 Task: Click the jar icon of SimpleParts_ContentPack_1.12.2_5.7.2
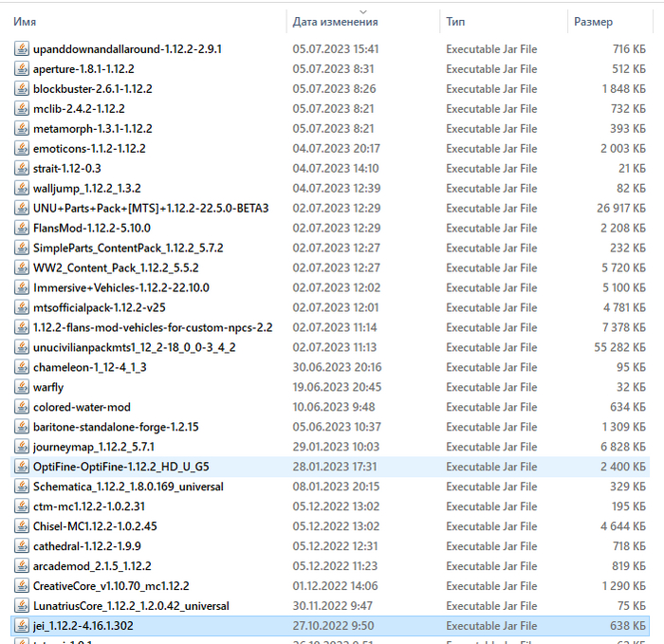[x=22, y=248]
